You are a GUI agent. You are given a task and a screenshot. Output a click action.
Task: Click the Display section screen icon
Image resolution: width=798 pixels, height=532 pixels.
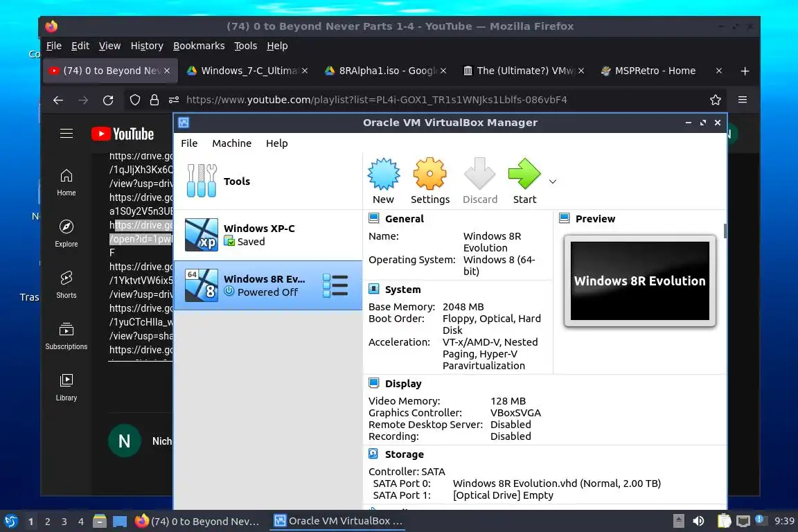click(373, 383)
